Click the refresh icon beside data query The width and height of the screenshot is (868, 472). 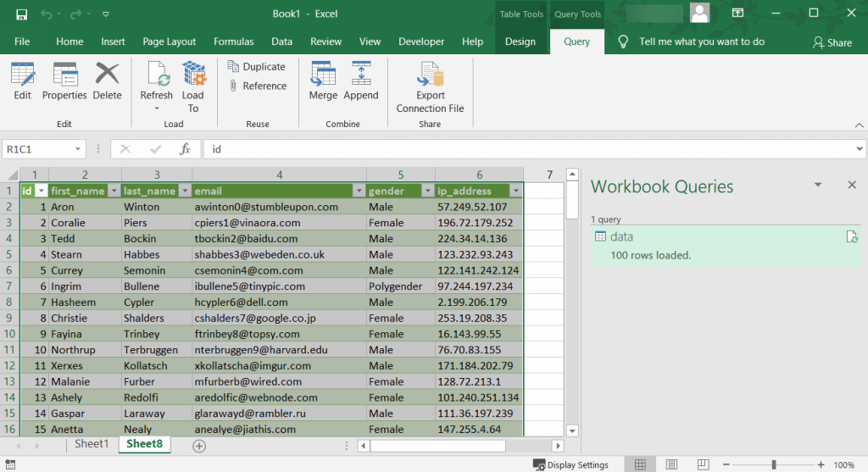(x=852, y=236)
